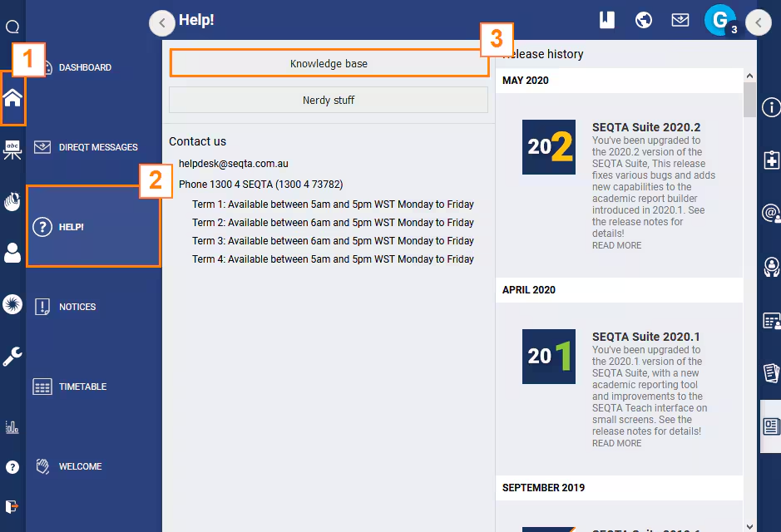Viewport: 781px width, 532px height.
Task: Click the calendar grid icon beside Timetable
Action: click(x=42, y=387)
